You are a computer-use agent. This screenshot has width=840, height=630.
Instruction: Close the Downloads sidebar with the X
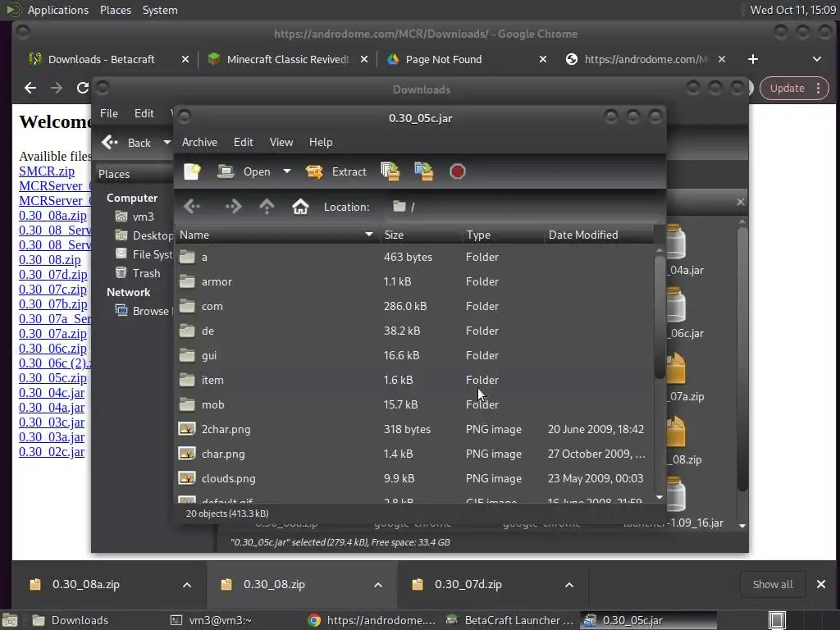[741, 202]
